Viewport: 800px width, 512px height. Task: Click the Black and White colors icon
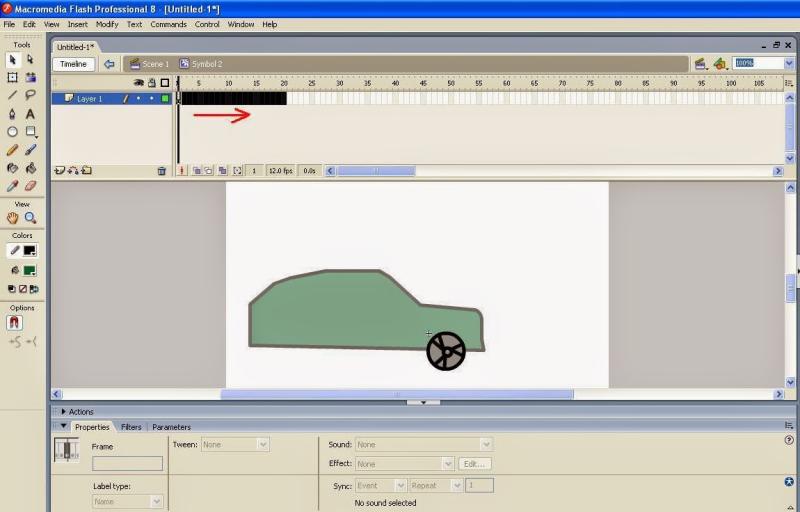point(12,289)
